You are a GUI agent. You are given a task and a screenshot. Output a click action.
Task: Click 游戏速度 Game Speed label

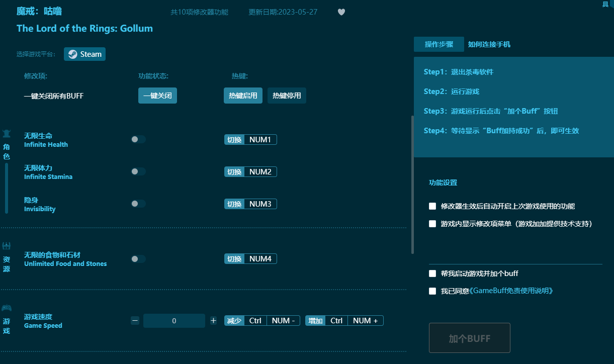pos(43,321)
